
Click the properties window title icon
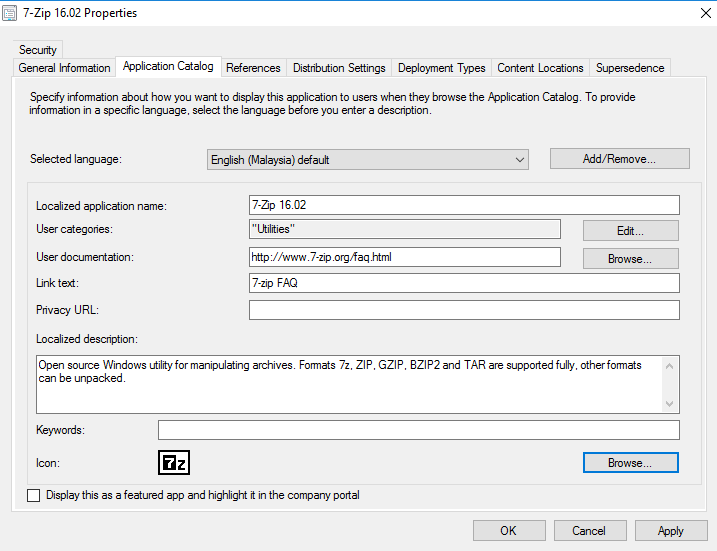point(10,13)
